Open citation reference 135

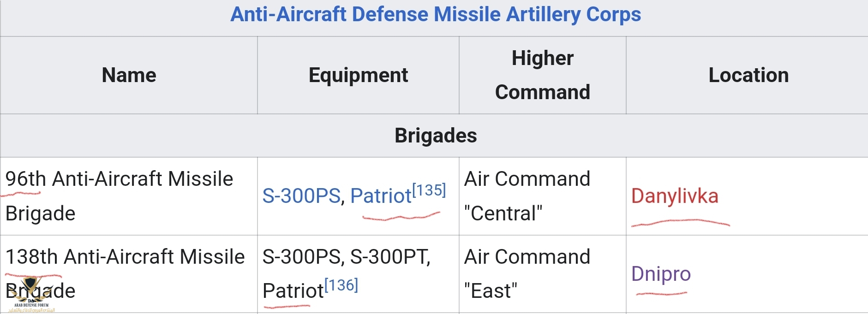[429, 190]
